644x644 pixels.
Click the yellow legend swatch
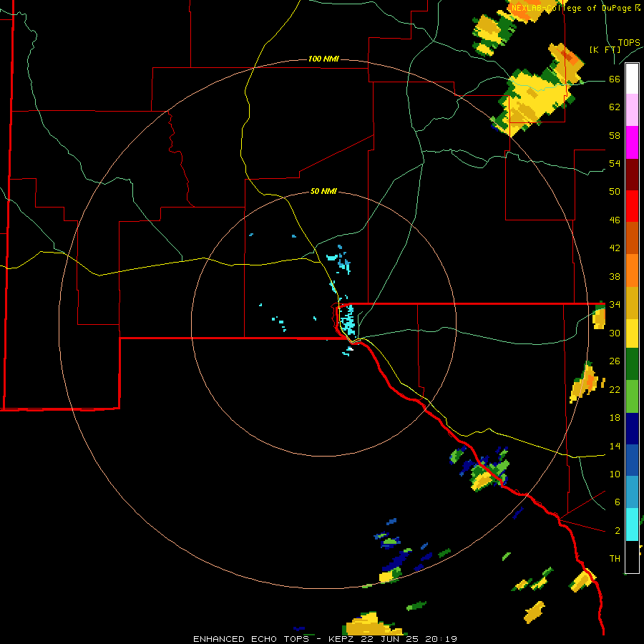click(632, 333)
